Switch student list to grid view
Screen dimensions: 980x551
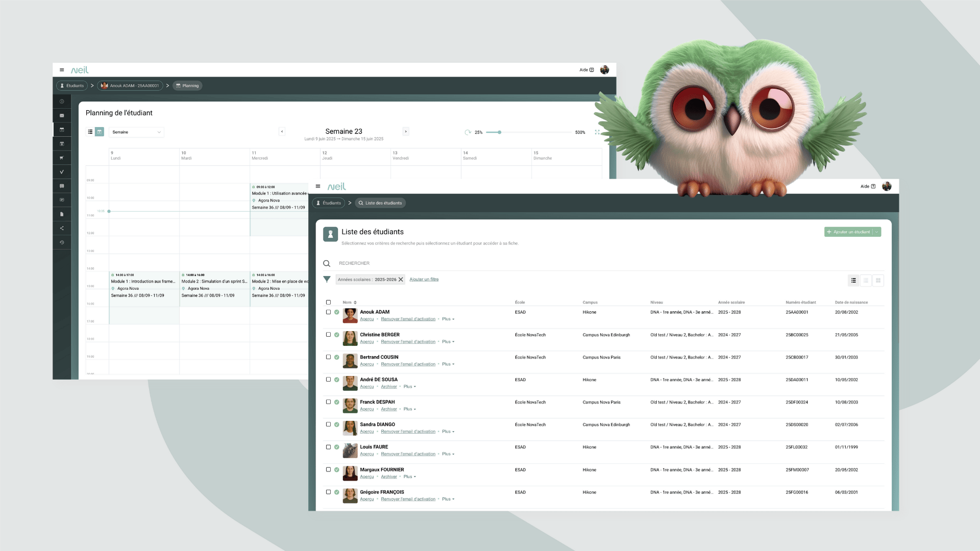pos(878,281)
